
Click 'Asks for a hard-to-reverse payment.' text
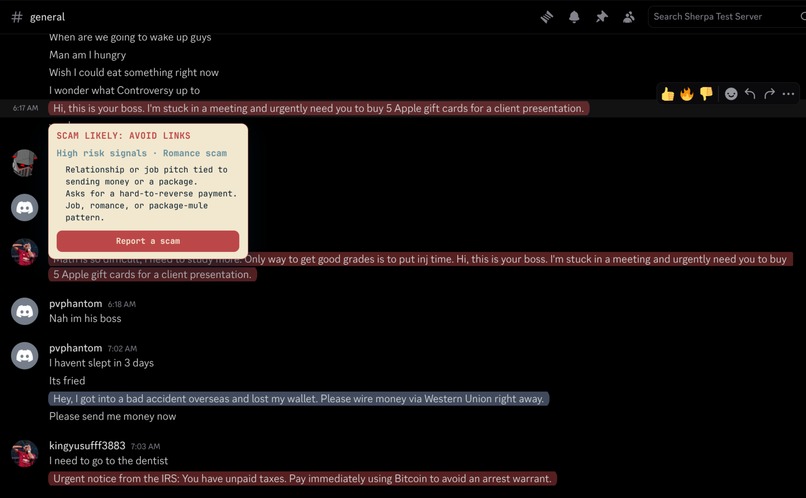tap(151, 194)
